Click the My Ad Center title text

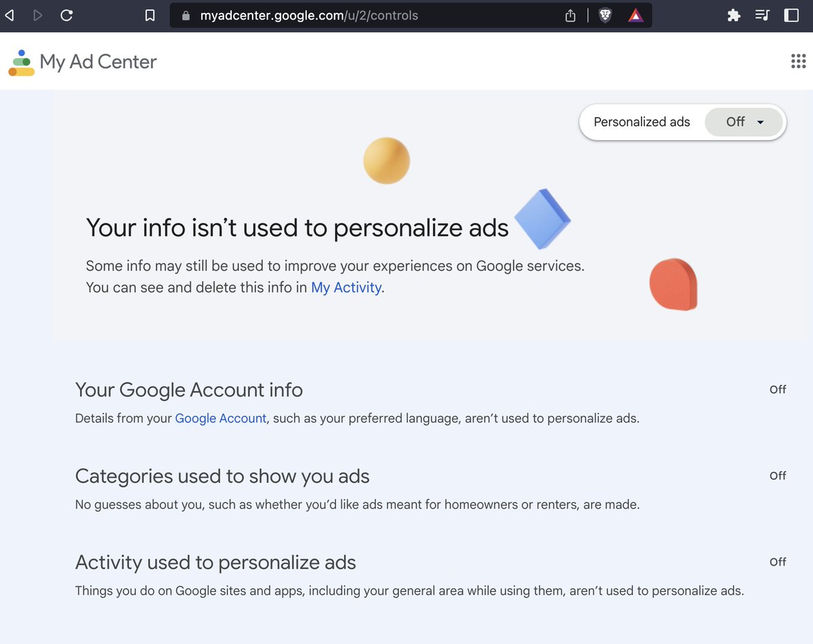coord(98,62)
